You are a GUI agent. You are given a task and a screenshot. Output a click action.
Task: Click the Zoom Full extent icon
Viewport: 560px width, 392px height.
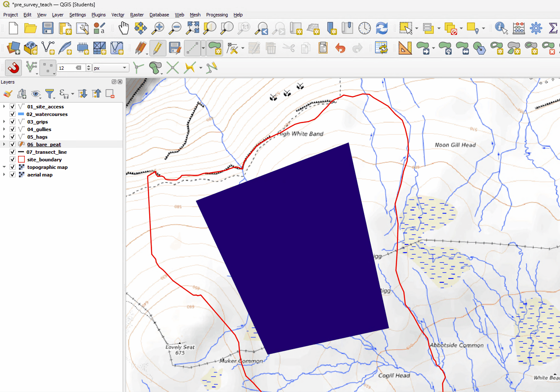point(193,28)
